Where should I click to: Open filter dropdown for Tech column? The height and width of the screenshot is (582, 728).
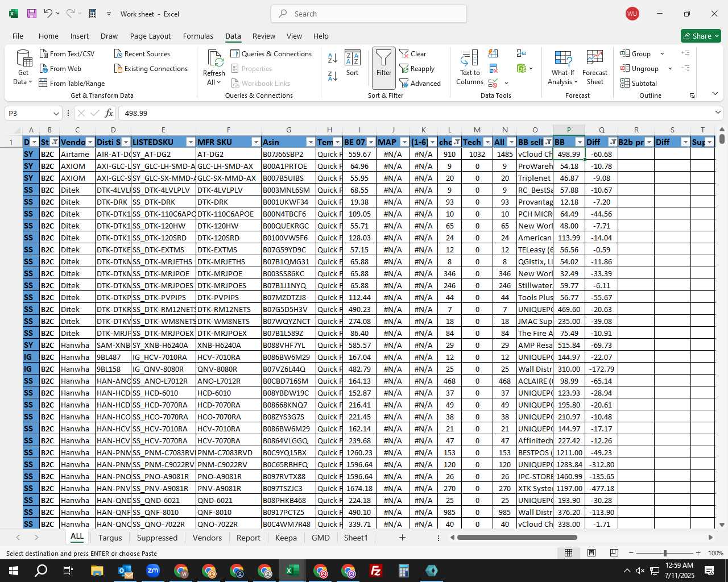[487, 142]
